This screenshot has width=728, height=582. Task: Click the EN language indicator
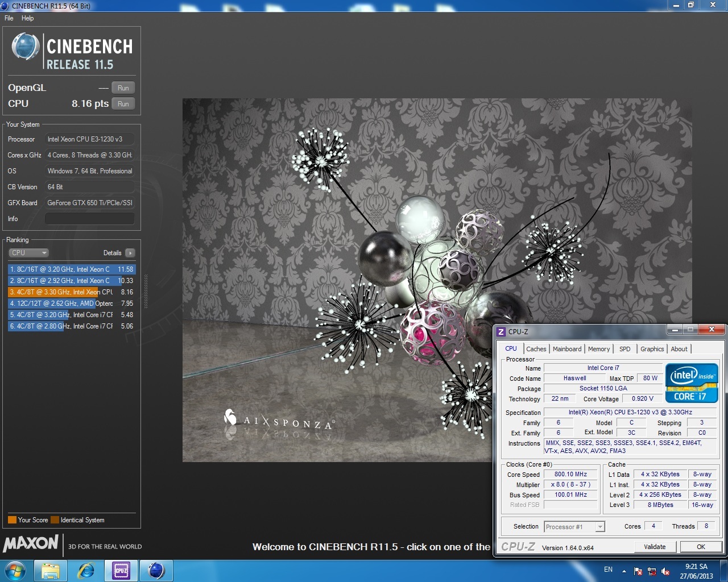[608, 569]
